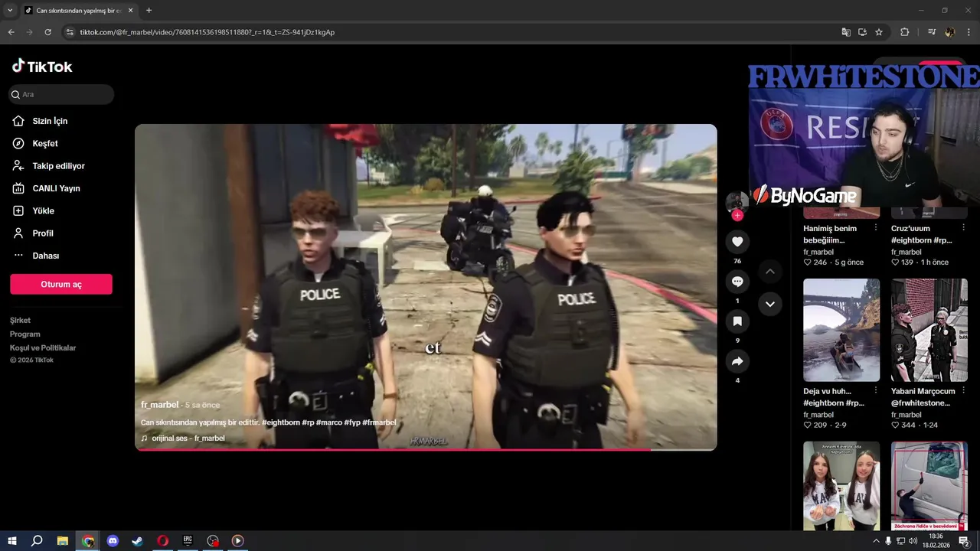980x551 pixels.
Task: Click the Oturum aç button
Action: (x=61, y=284)
